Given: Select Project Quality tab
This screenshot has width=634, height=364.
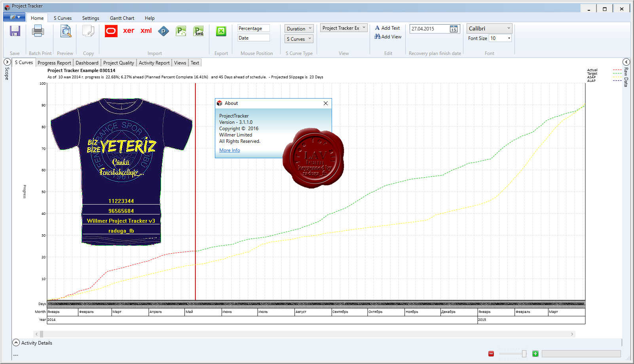Looking at the screenshot, I should tap(119, 63).
